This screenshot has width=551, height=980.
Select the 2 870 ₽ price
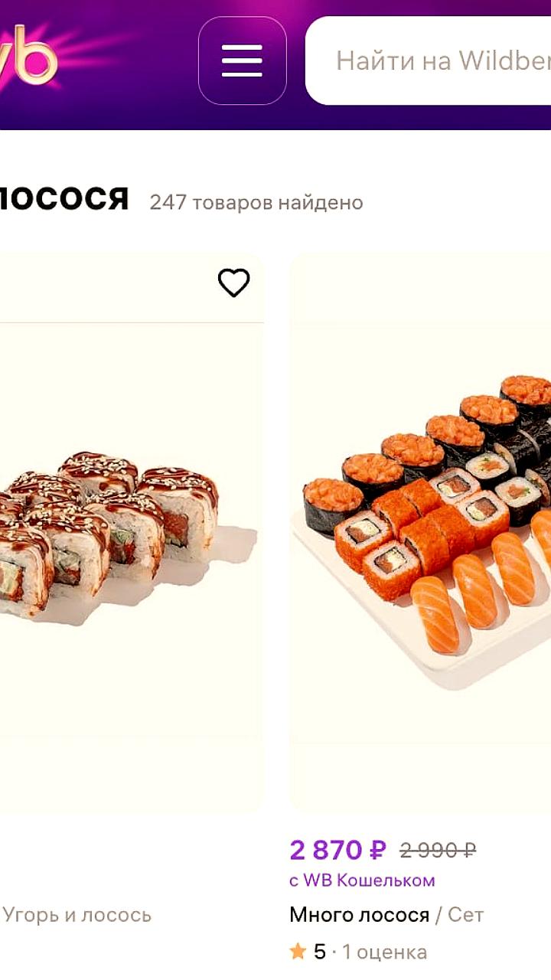coord(338,850)
